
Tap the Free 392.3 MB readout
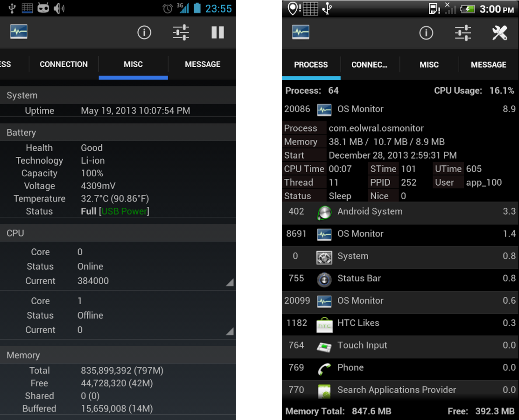pyautogui.click(x=481, y=412)
